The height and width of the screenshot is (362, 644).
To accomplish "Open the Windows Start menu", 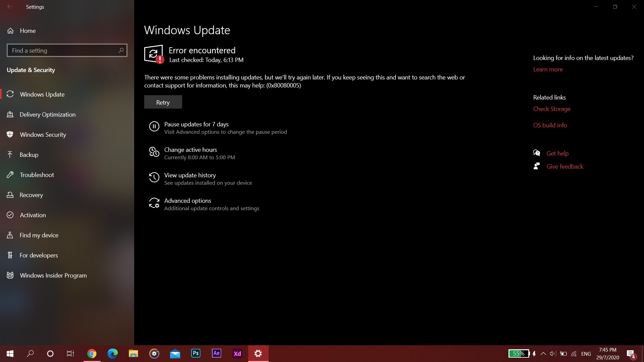I will tap(10, 354).
